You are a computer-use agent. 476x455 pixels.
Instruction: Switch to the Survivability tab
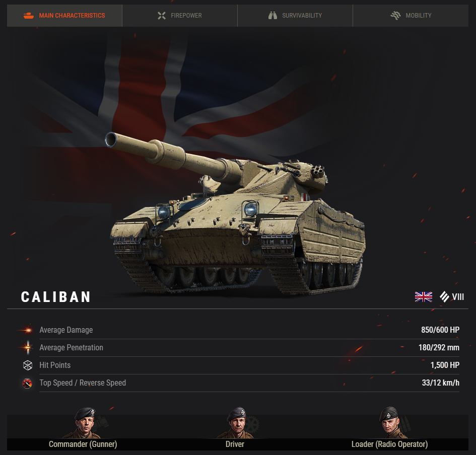(x=295, y=16)
